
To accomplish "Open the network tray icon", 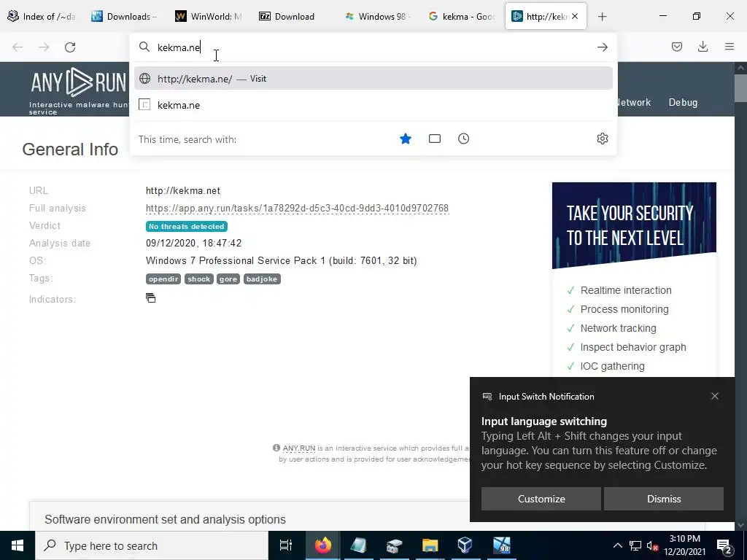I will coord(635,545).
